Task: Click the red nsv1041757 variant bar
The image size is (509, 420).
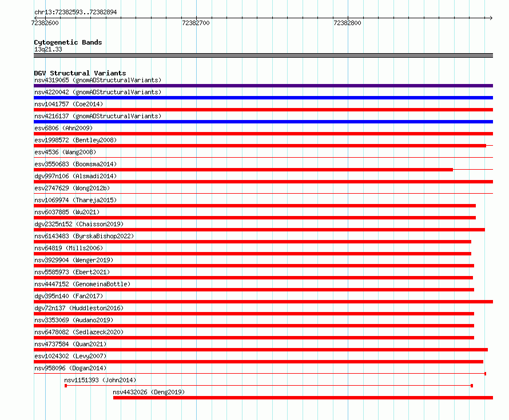Action: [263, 110]
